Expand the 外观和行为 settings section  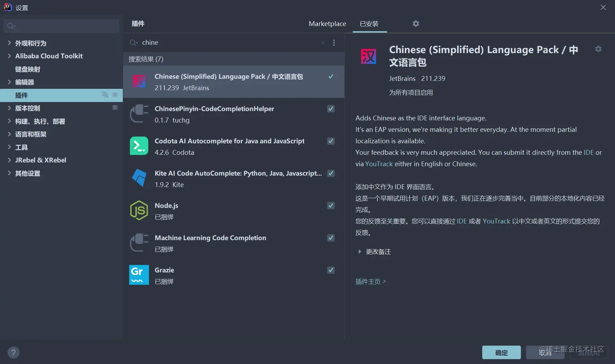[x=9, y=43]
